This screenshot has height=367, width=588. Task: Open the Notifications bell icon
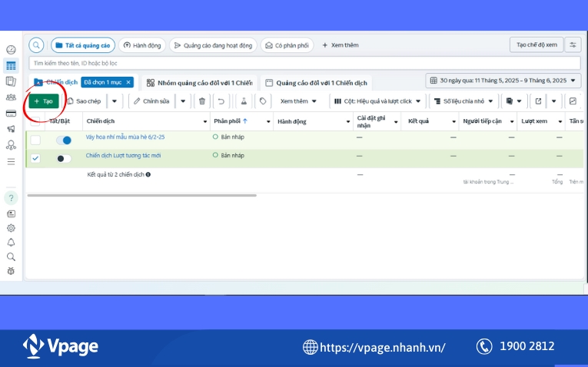tap(11, 243)
